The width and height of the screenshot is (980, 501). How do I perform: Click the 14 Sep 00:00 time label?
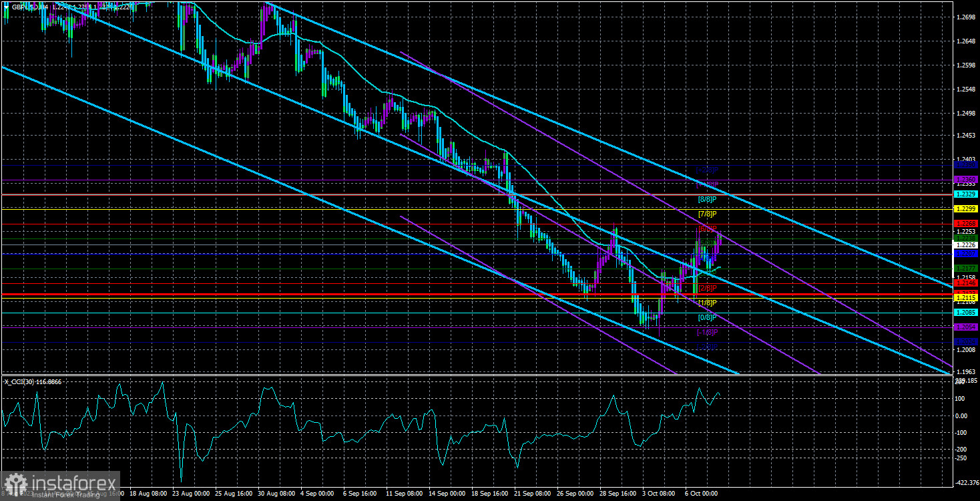click(447, 494)
